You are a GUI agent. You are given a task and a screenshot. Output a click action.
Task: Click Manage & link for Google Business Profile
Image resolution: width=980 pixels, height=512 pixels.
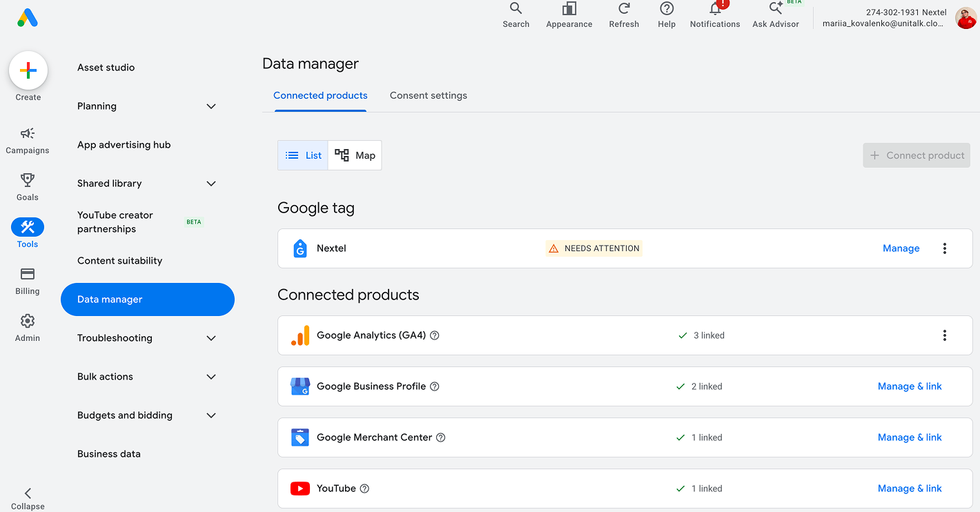[910, 386]
